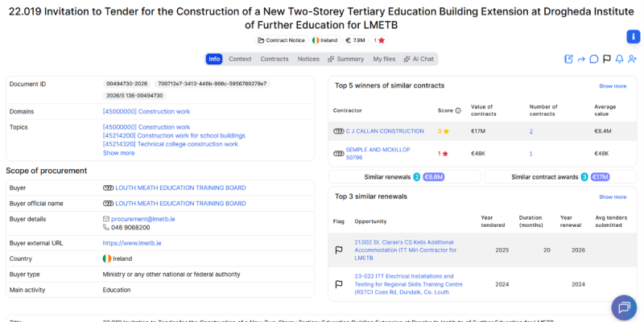Viewport: 644px width, 322px height.
Task: Flag the 23-022 ITT Electrical Installations opportunity
Action: (339, 284)
